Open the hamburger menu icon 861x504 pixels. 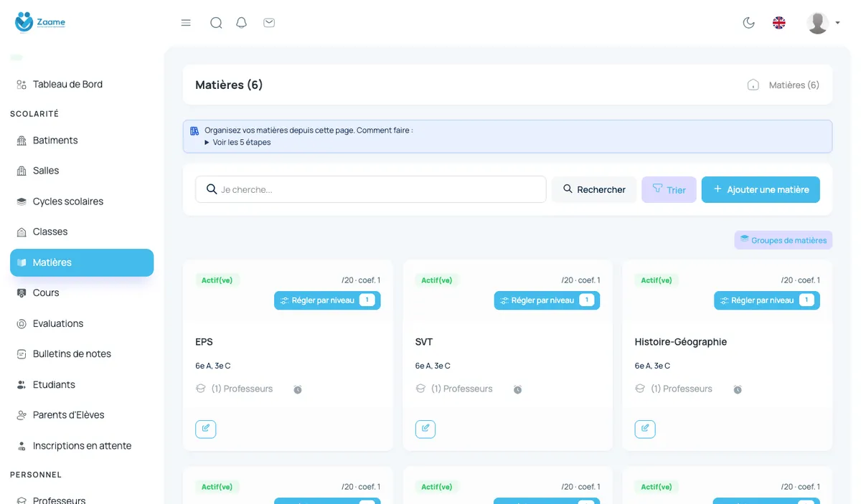186,23
